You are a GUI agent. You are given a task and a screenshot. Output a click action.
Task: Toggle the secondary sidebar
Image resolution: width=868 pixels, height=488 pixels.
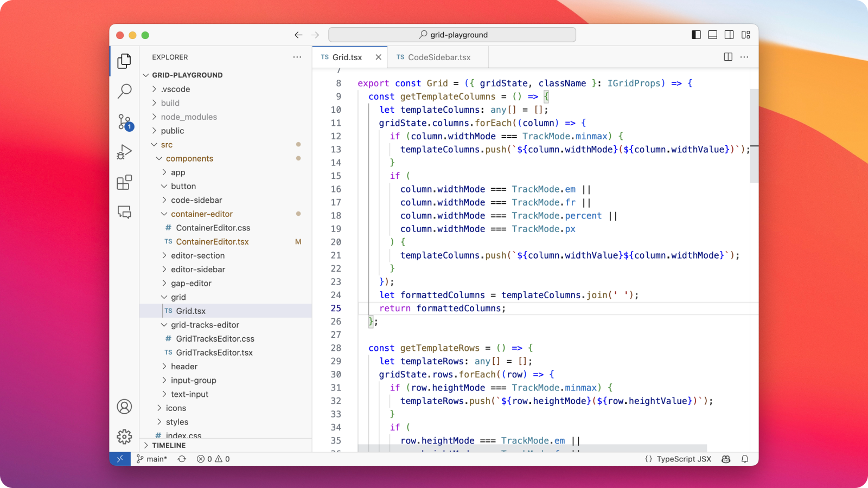coord(729,34)
